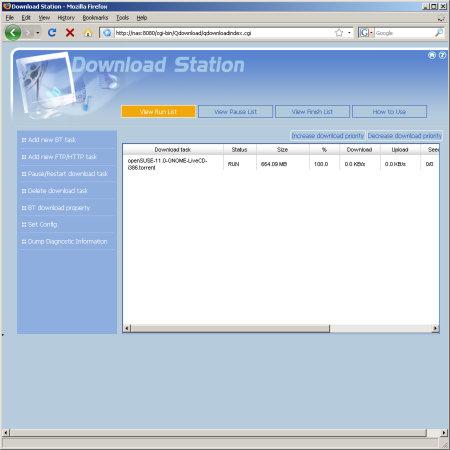Open the Bookmarks menu

tap(95, 18)
